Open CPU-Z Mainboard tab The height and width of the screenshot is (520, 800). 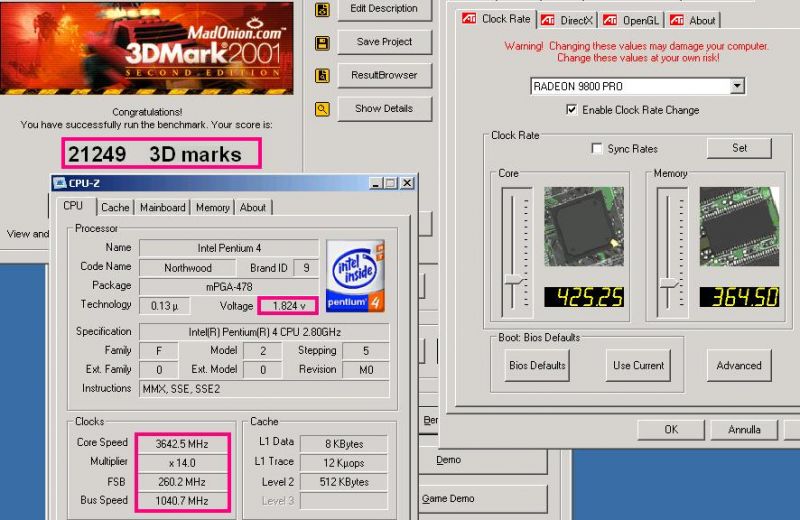pyautogui.click(x=163, y=207)
